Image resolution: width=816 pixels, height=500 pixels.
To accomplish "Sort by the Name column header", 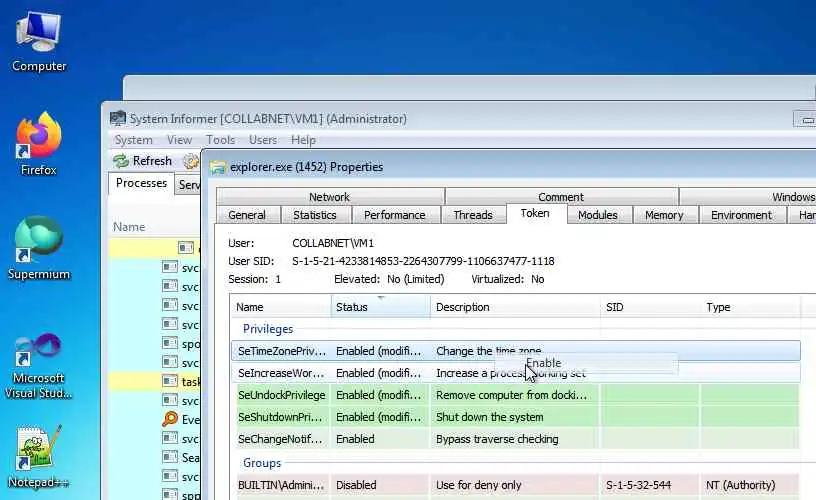I will point(280,307).
